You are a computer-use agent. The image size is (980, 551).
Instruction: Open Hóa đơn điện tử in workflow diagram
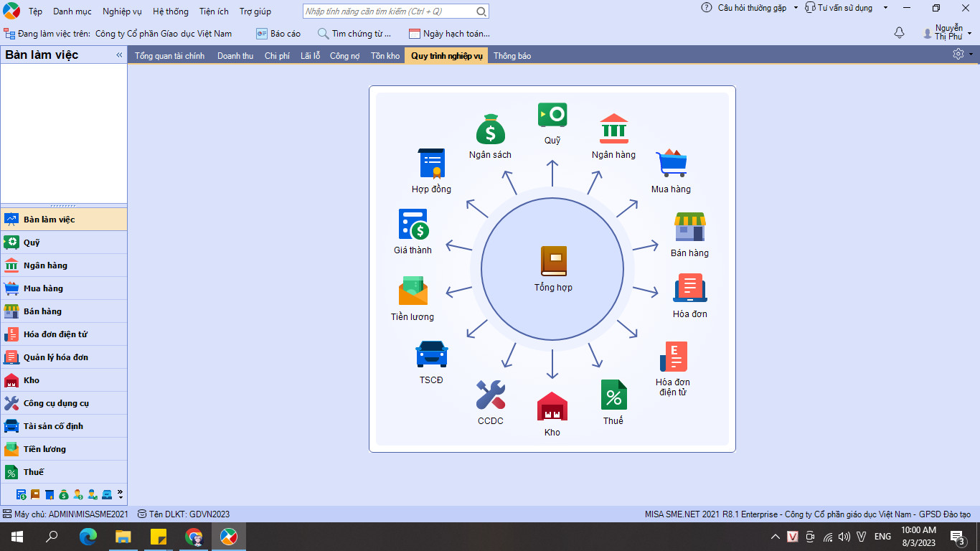pos(673,357)
